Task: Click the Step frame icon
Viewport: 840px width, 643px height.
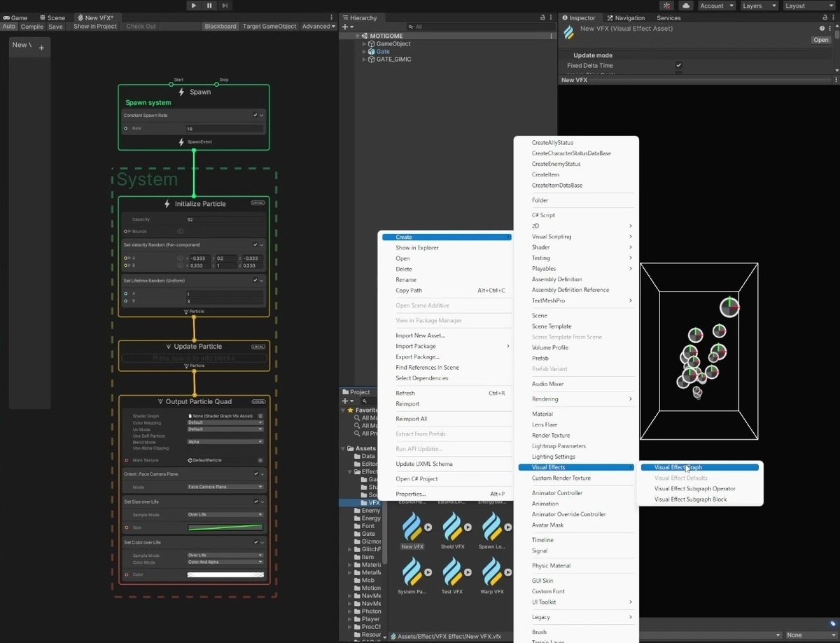Action: pyautogui.click(x=225, y=6)
